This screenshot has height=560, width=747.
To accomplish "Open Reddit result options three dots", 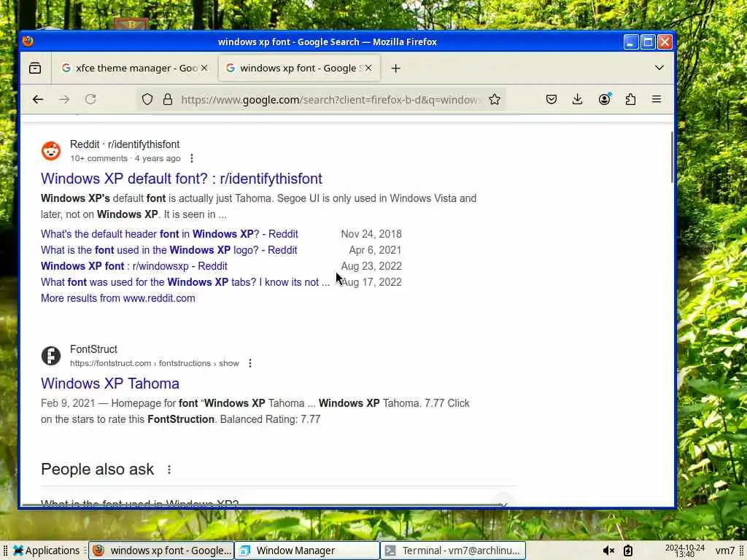I will pos(192,158).
